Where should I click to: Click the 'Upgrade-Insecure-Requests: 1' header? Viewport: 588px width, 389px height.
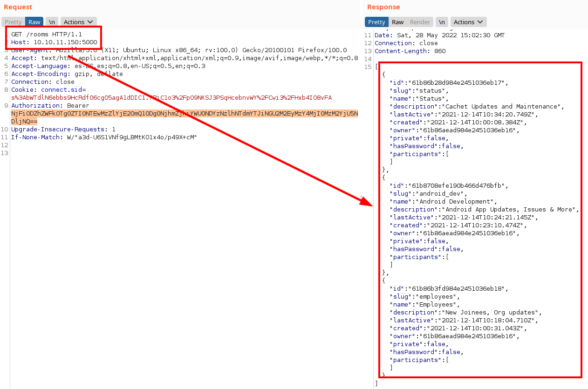(63, 130)
